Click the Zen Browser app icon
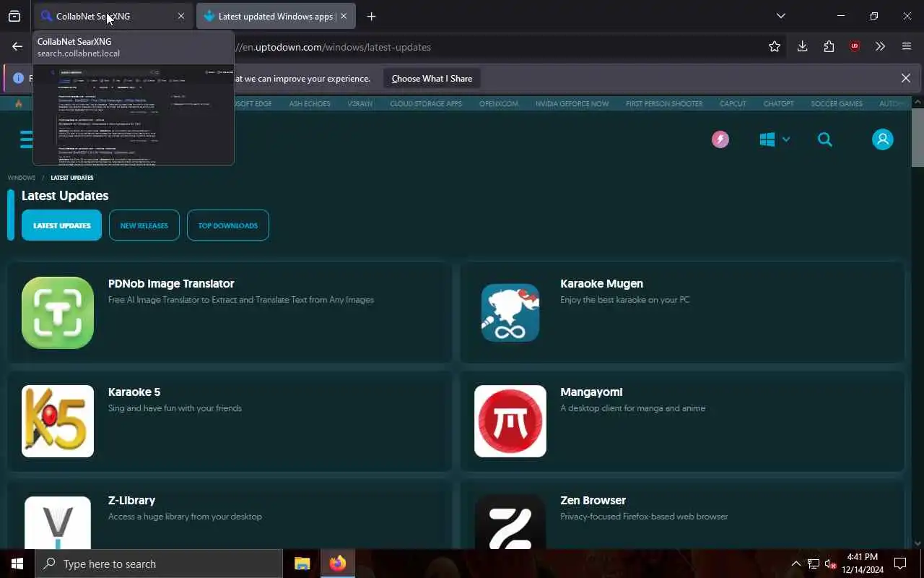Screen dimensions: 924x578 (x=510, y=521)
